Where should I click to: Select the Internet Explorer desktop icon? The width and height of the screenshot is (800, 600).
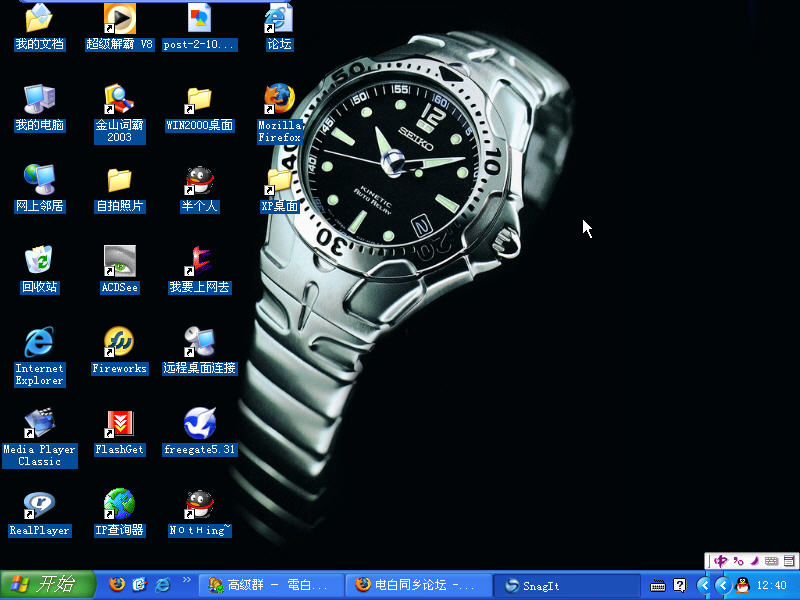click(x=39, y=343)
